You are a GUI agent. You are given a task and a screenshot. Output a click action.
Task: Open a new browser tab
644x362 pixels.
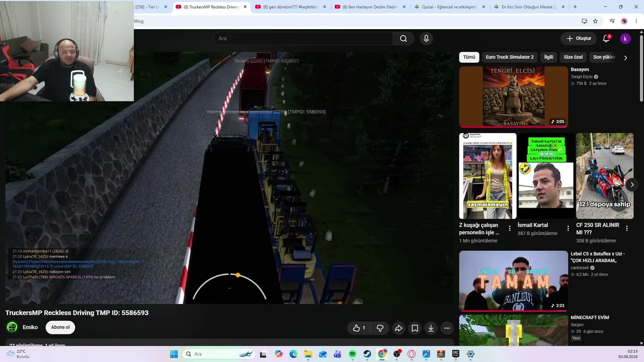click(575, 7)
